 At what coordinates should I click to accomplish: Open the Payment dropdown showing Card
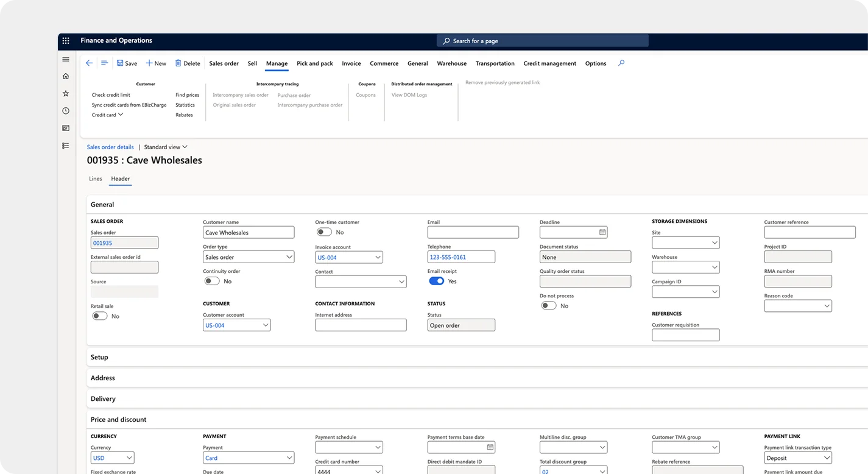(x=289, y=458)
